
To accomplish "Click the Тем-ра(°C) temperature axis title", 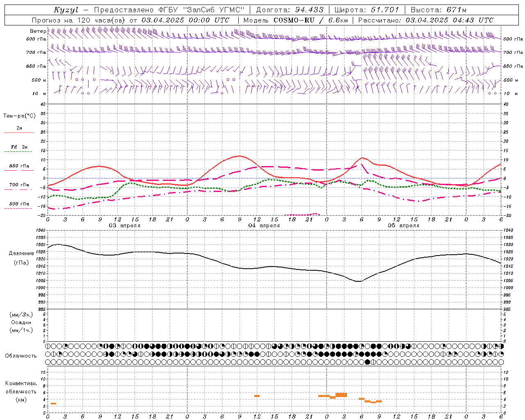I will click(19, 116).
